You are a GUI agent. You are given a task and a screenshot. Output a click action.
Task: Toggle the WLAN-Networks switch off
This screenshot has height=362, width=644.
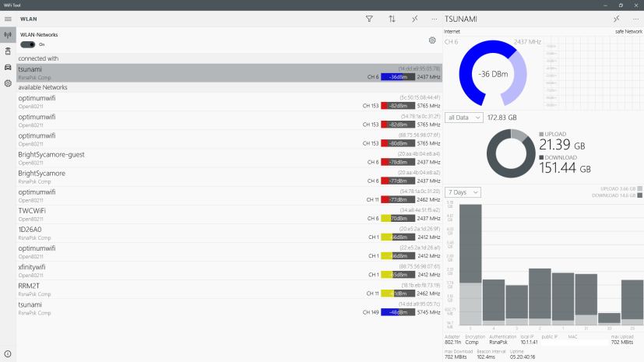point(27,44)
